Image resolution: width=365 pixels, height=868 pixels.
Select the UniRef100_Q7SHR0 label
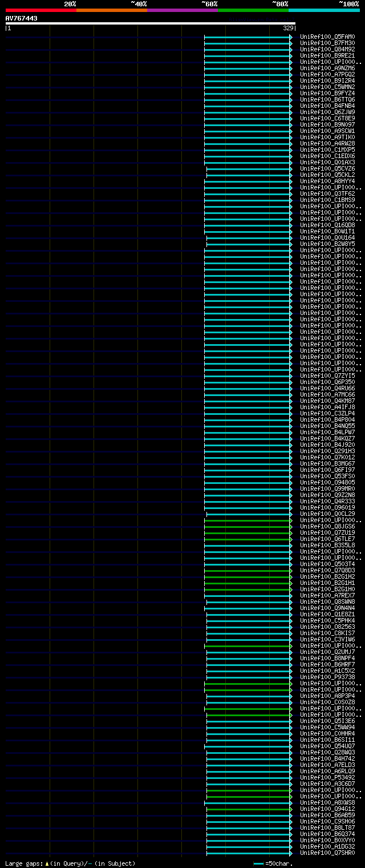point(327,853)
